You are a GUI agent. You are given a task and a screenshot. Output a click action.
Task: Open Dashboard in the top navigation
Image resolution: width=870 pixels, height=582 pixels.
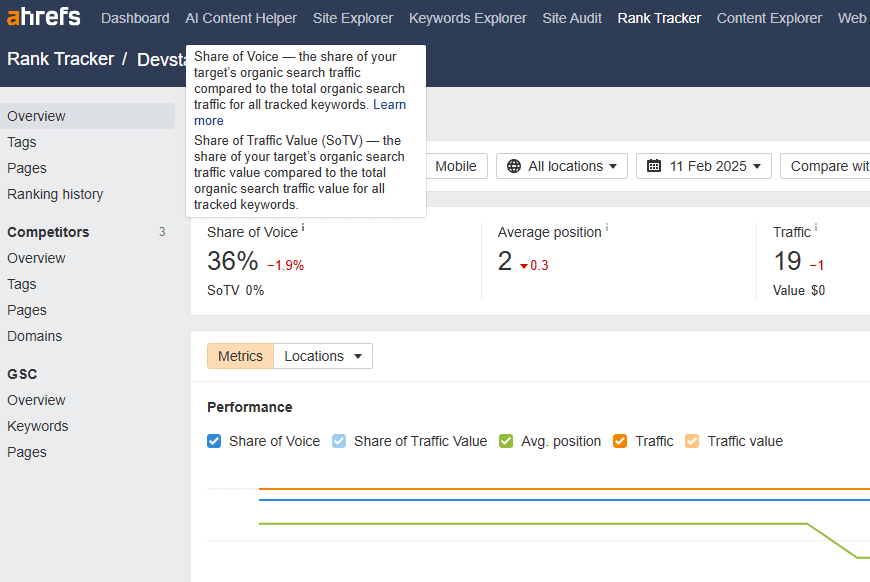(x=135, y=18)
